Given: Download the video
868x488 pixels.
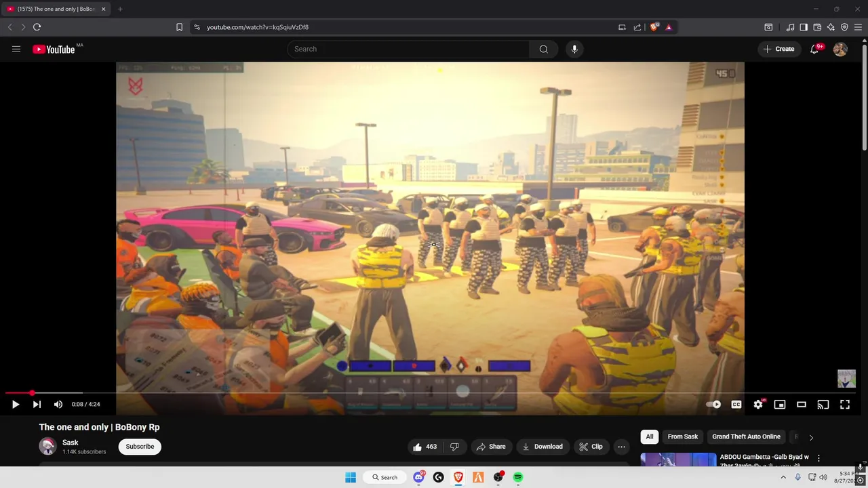Looking at the screenshot, I should (542, 447).
